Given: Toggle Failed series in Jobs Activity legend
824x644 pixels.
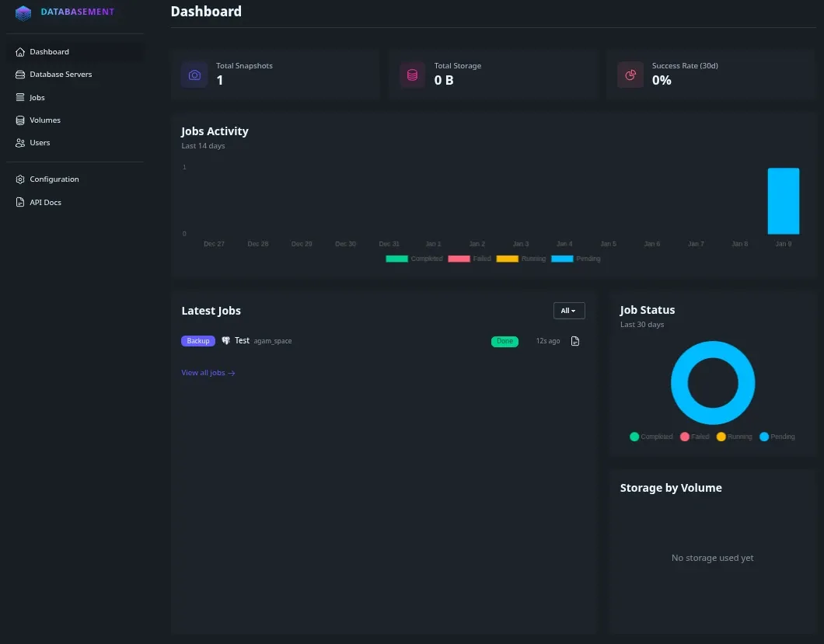Looking at the screenshot, I should pyautogui.click(x=470, y=259).
